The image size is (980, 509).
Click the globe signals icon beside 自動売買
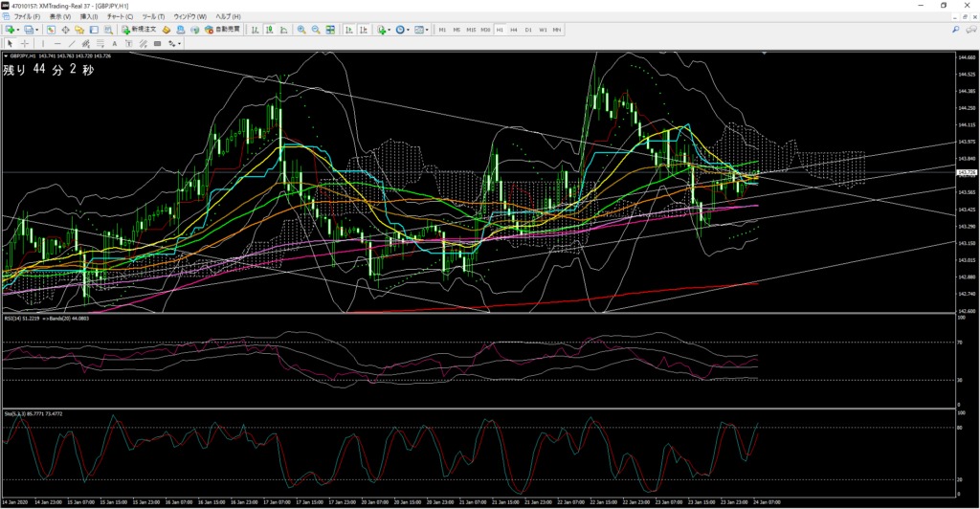point(194,30)
